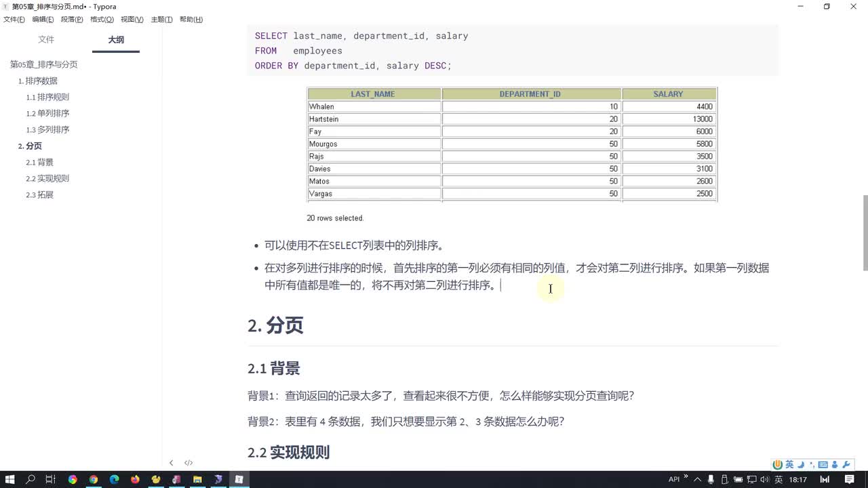Place cursor in heading 2.2 实现规则

coord(288,453)
